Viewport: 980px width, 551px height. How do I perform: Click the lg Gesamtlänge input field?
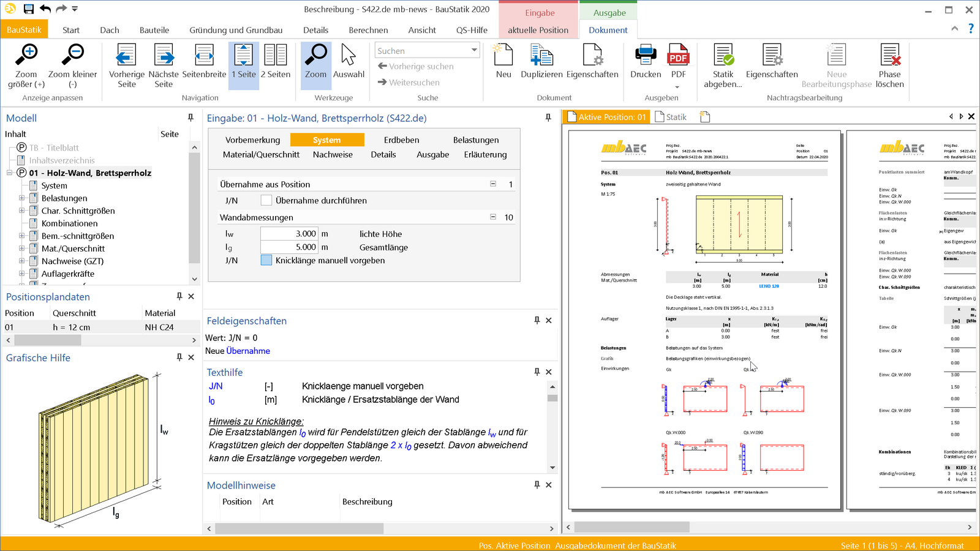click(x=289, y=247)
